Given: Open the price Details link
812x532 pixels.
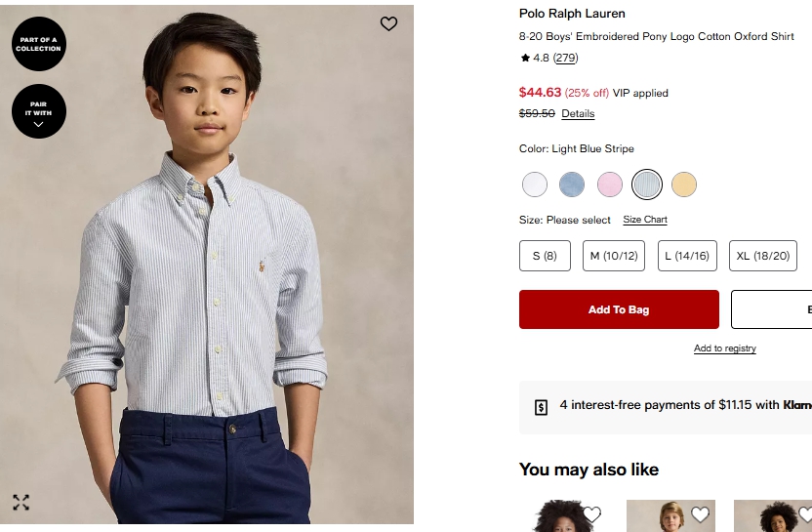Looking at the screenshot, I should (578, 114).
